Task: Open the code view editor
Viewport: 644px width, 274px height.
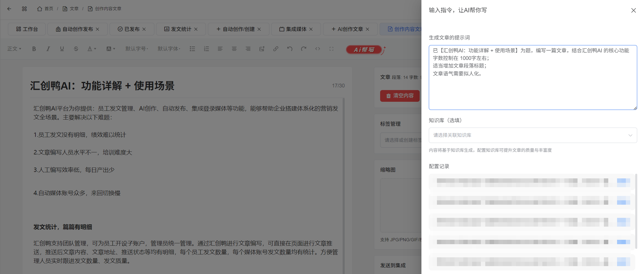Action: 317,49
